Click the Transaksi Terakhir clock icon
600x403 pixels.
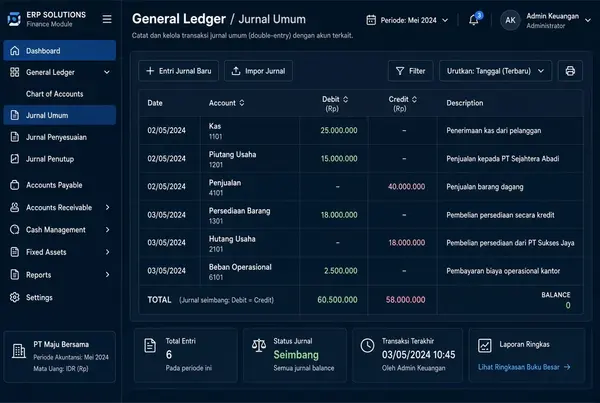point(367,345)
